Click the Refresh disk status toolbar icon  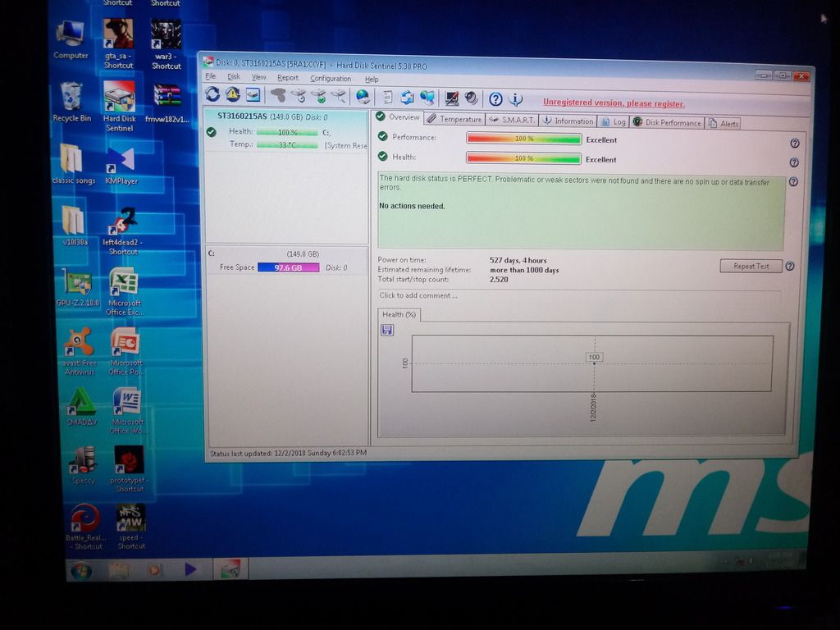(x=212, y=94)
